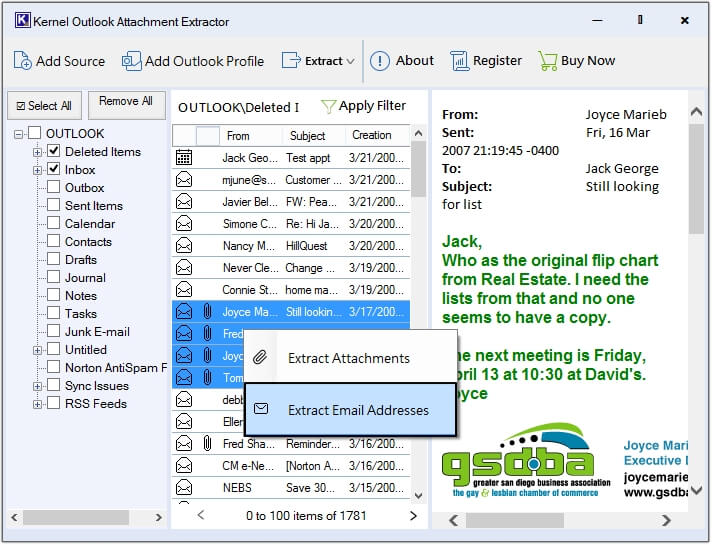Click the Add Source toolbar icon
Screen dimensions: 712x545
[x=22, y=60]
